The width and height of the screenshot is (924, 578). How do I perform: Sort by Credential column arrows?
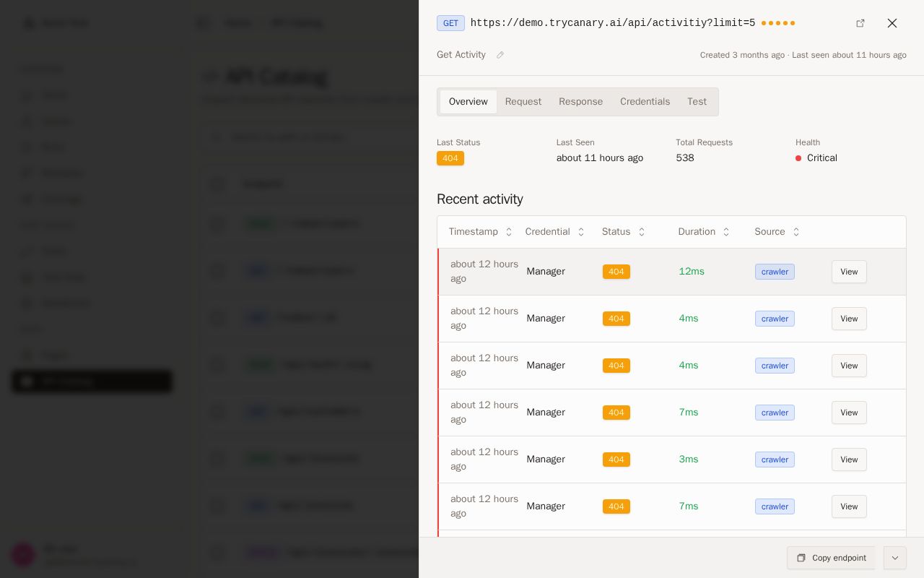(581, 232)
